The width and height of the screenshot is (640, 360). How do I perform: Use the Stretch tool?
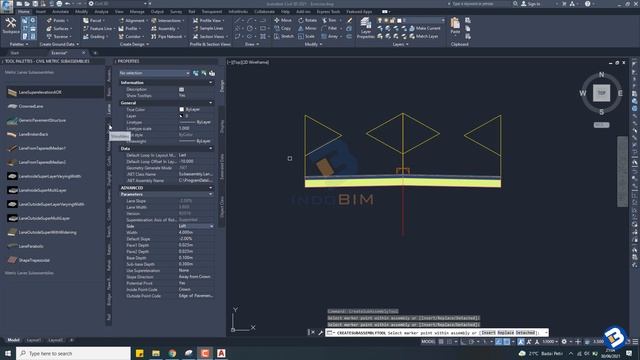(284, 36)
